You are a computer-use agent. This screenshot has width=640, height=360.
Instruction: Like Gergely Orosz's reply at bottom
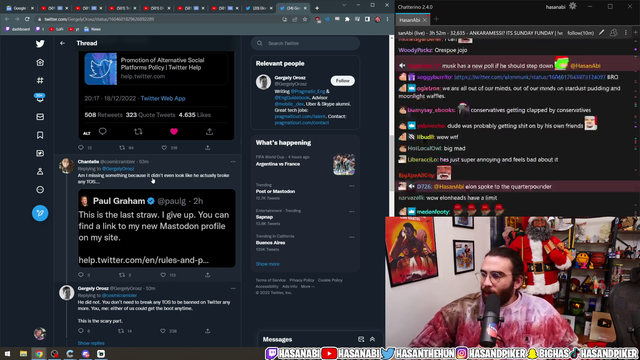163,331
